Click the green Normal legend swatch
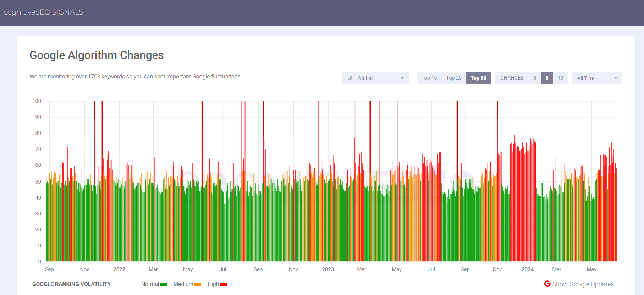Screen dimensions: 644x295 [164, 284]
